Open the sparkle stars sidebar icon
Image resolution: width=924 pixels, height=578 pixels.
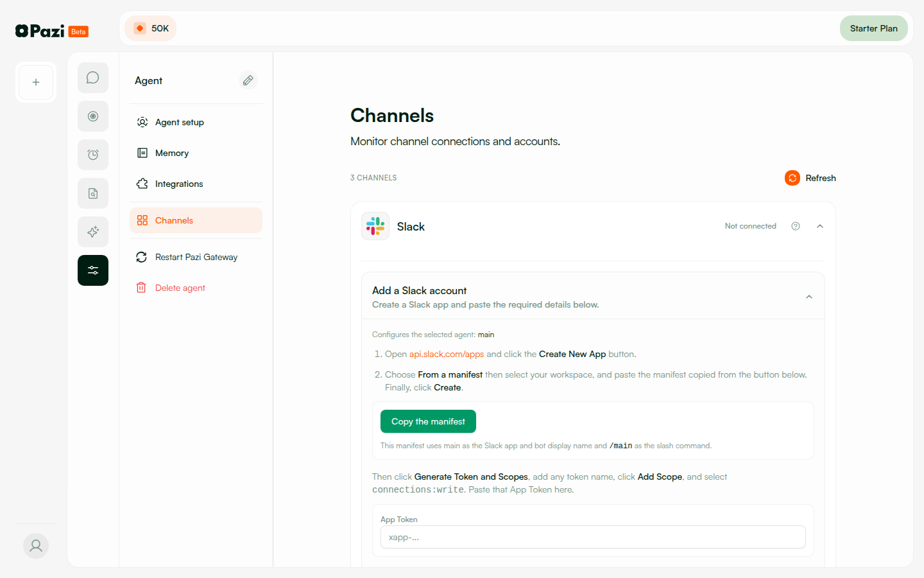pos(93,232)
